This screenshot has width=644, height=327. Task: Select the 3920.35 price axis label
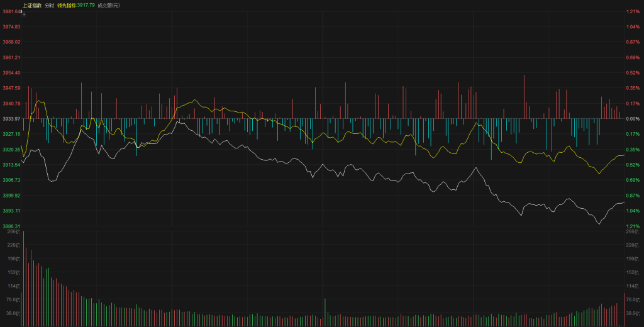[x=11, y=150]
